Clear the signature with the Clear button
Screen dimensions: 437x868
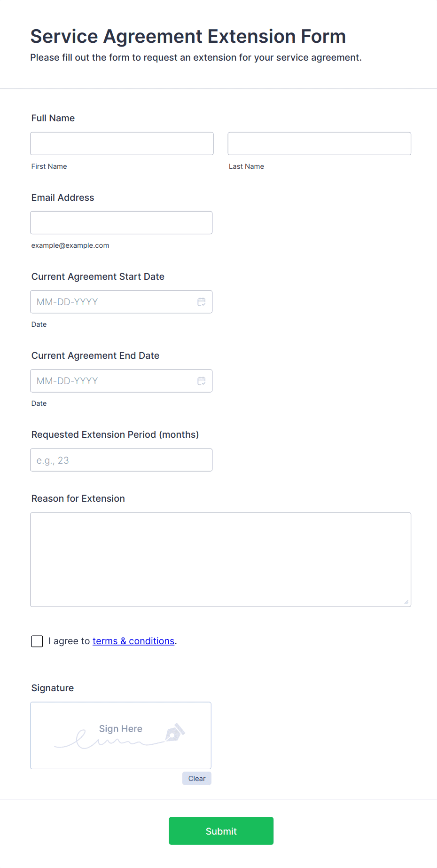click(x=197, y=779)
